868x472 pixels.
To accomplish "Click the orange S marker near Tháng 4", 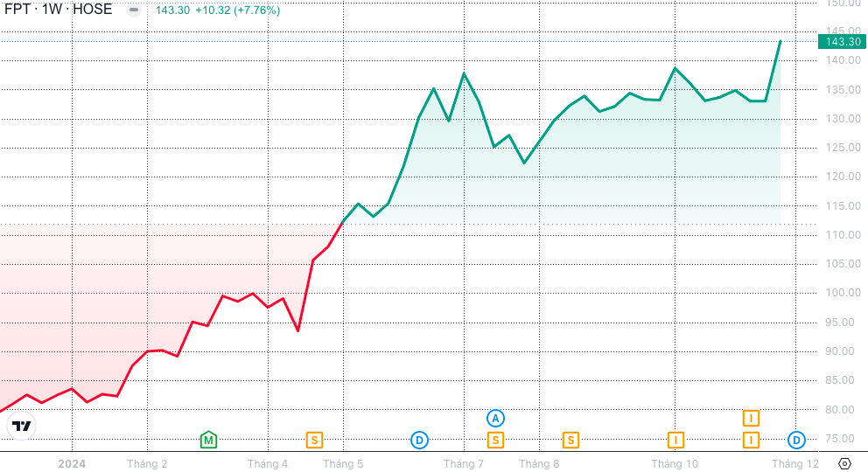I will tap(314, 440).
